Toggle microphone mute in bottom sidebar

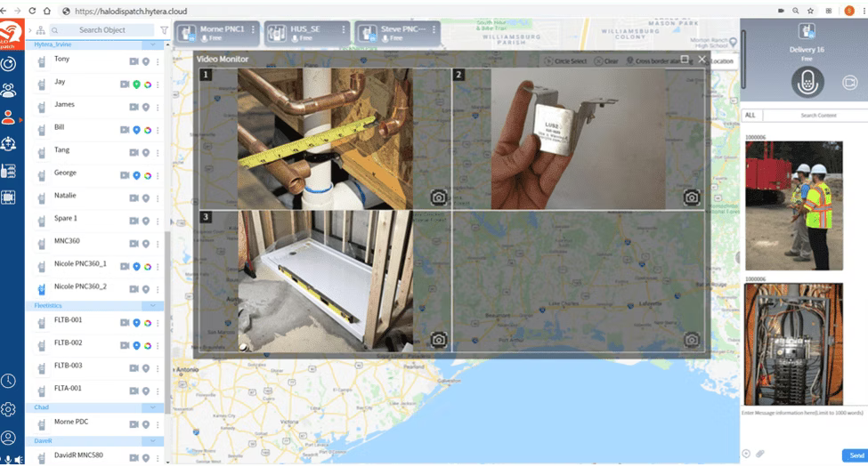(x=8, y=460)
